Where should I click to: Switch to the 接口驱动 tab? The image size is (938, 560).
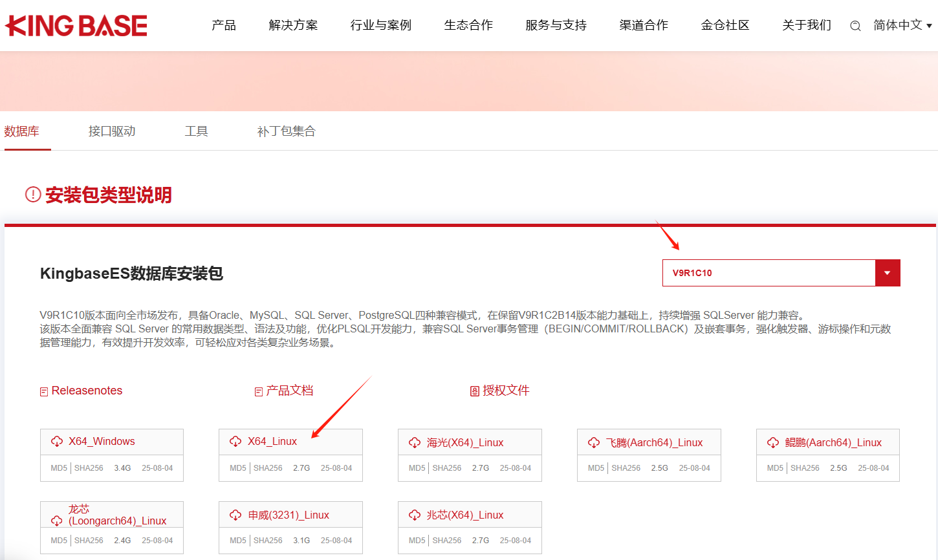112,131
